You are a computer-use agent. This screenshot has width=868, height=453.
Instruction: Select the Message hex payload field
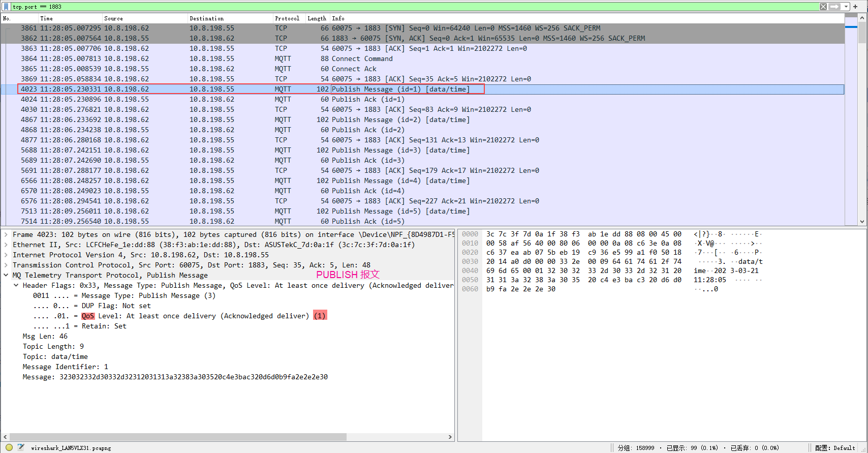175,377
